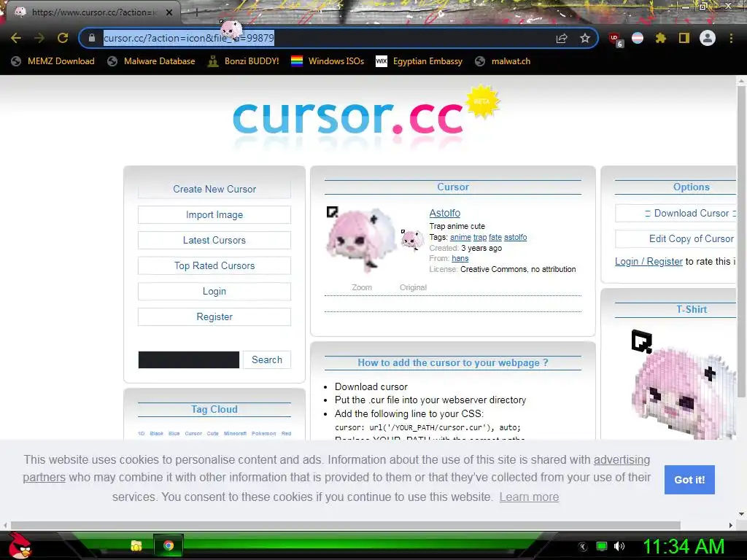This screenshot has width=747, height=560.
Task: Open the Angry Birds start button
Action: click(x=19, y=545)
